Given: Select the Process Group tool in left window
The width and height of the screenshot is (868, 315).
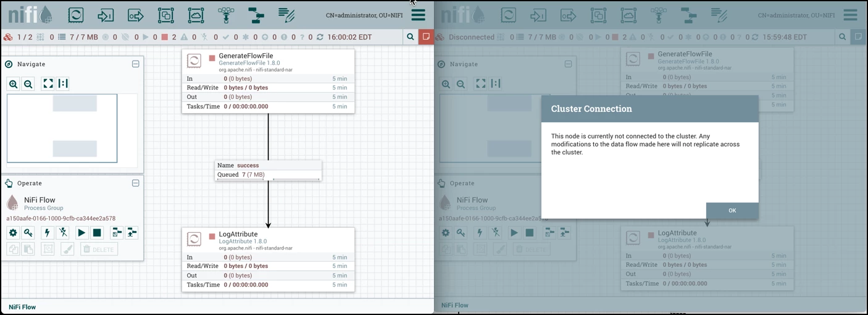Looking at the screenshot, I should pos(165,14).
